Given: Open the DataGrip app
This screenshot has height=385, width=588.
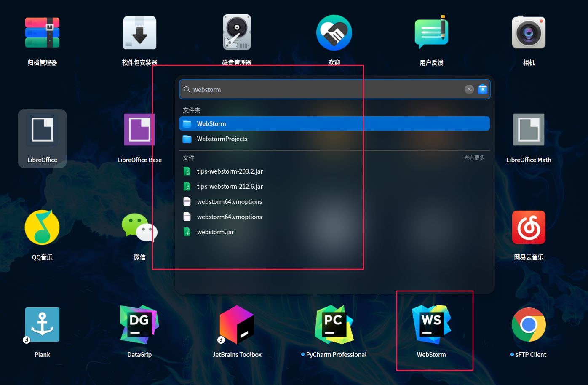Looking at the screenshot, I should pyautogui.click(x=139, y=324).
